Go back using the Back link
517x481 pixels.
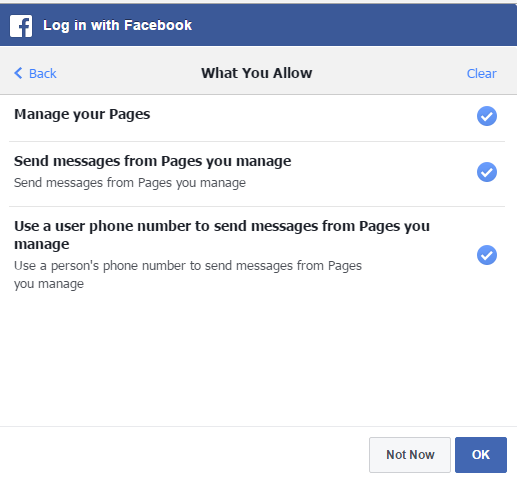[35, 73]
